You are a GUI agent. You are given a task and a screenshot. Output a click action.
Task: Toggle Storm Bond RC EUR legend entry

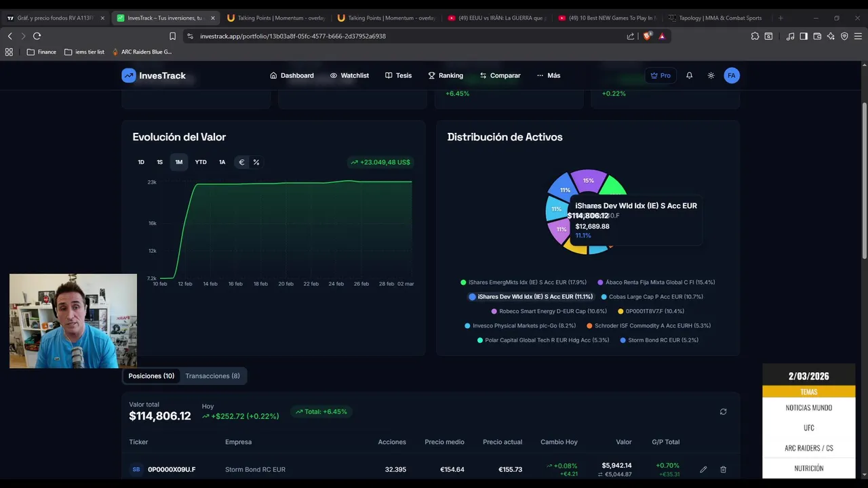658,340
